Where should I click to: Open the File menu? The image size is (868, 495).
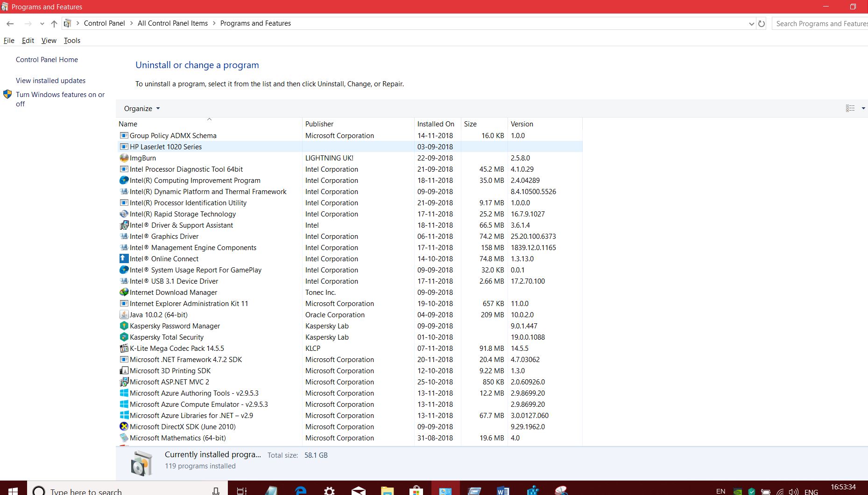coord(9,41)
